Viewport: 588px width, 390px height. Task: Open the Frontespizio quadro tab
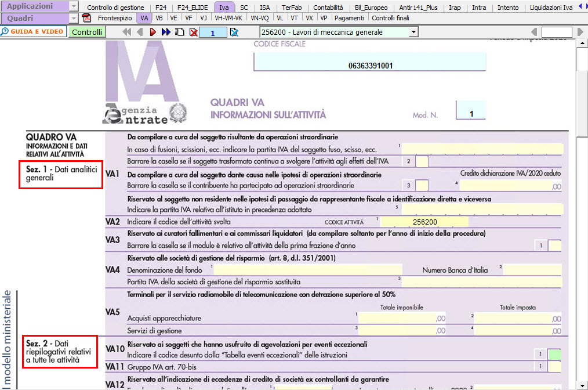tap(115, 18)
